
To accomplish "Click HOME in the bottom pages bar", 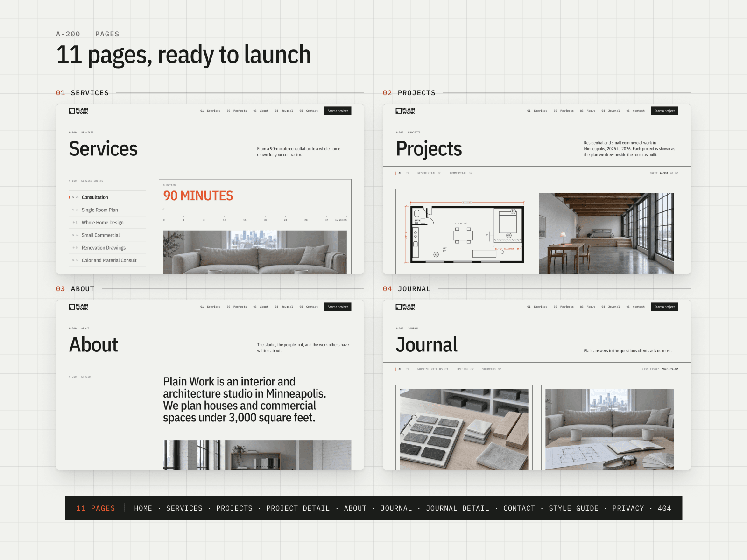I will [143, 508].
